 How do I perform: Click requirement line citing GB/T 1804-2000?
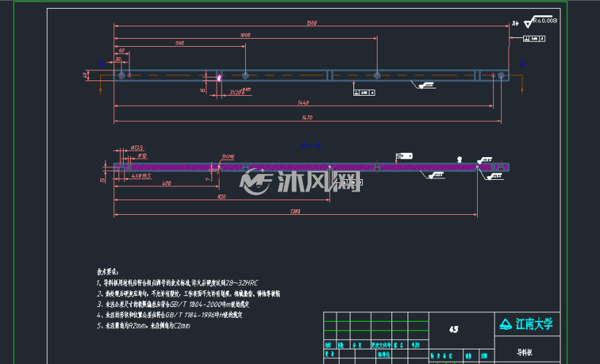(x=173, y=304)
